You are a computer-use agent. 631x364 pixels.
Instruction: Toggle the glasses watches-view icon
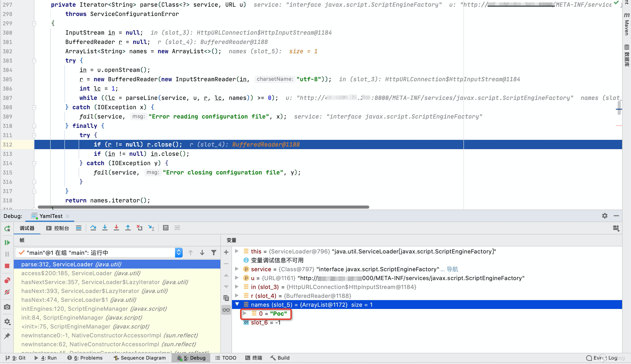tap(226, 310)
